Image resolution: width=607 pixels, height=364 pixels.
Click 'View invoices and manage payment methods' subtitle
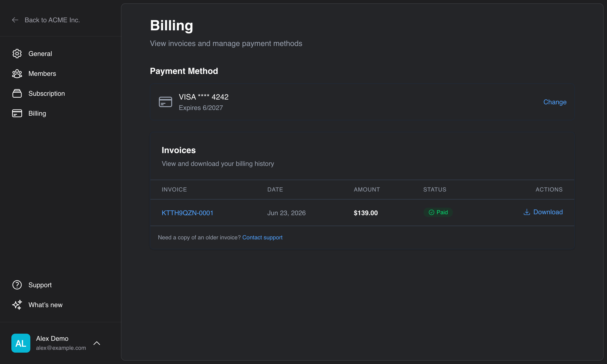pos(226,43)
